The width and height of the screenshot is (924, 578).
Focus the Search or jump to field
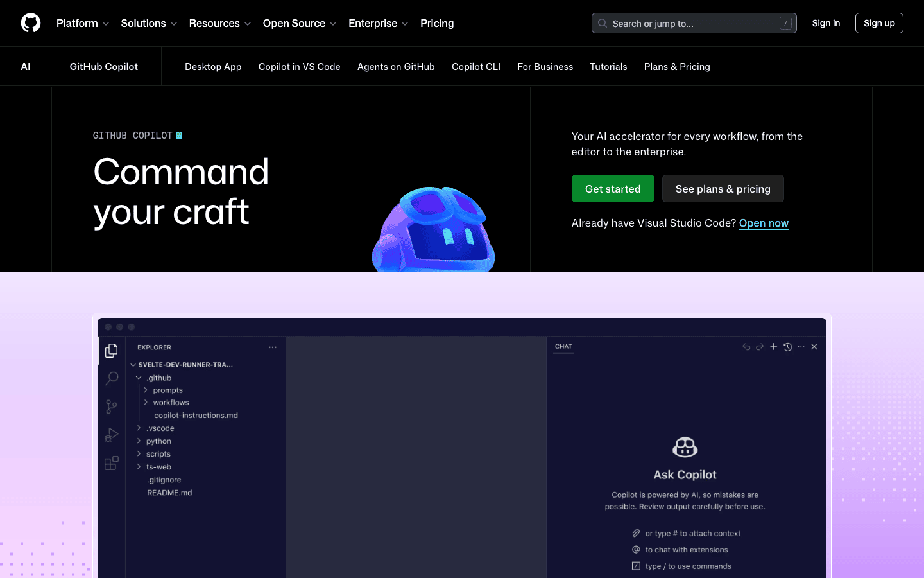[x=694, y=23]
